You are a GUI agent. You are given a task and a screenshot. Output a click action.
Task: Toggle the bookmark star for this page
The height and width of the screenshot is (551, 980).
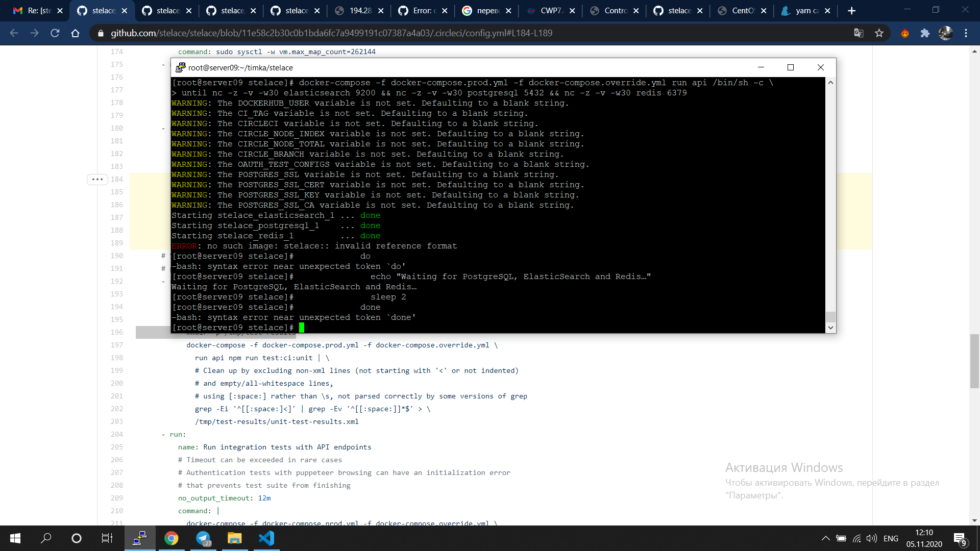(879, 33)
